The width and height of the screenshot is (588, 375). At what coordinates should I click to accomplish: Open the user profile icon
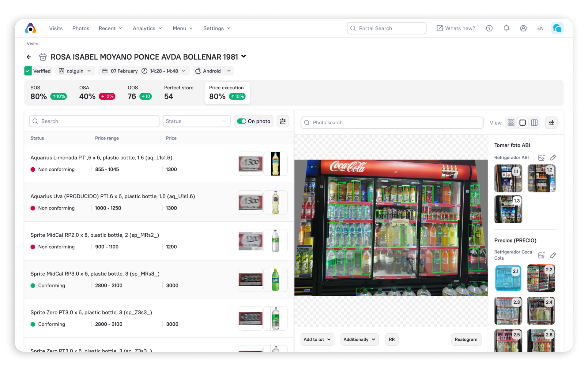[x=523, y=28]
